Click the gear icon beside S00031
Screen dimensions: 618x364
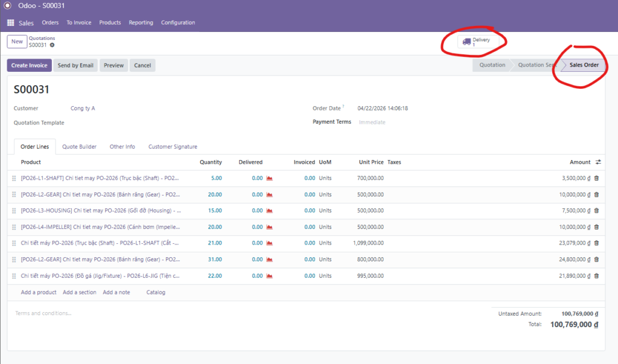click(52, 45)
